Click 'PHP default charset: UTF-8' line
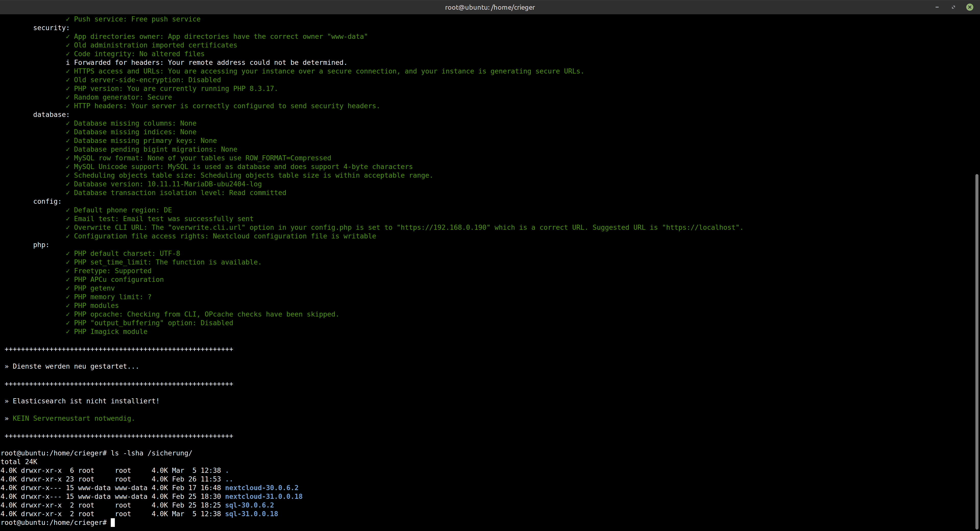980x531 pixels. (x=123, y=254)
